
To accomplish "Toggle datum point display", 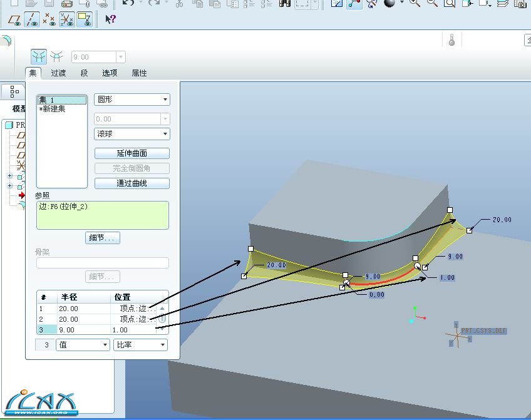I will pos(49,19).
